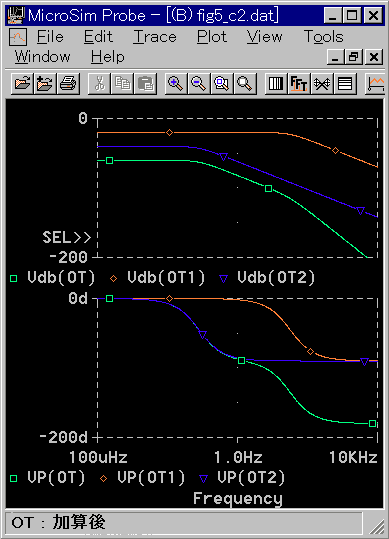
Task: Click the Append file toolbar icon
Action: tap(45, 84)
